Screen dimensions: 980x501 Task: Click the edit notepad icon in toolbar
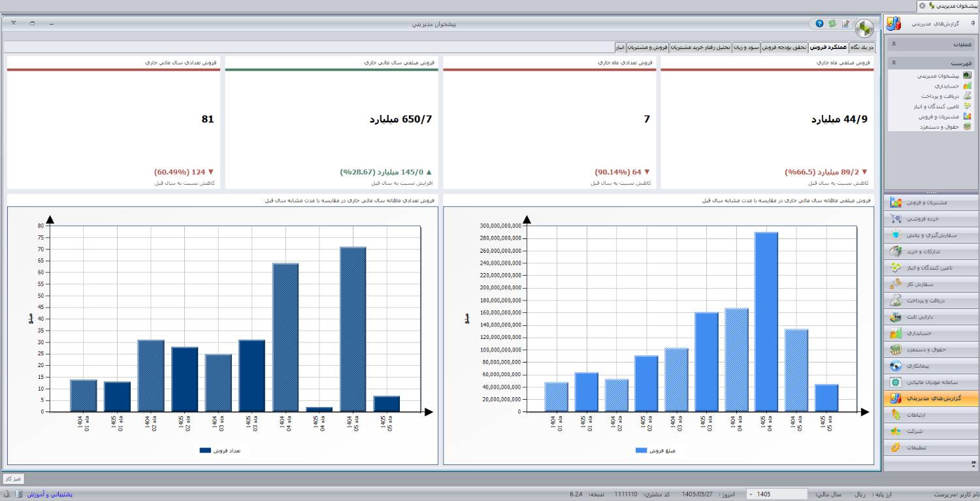[x=845, y=24]
